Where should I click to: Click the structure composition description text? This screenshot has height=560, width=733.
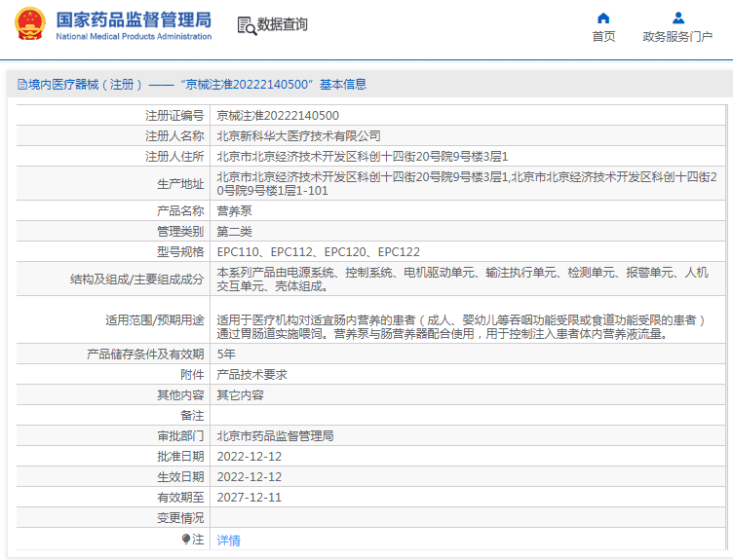(x=463, y=279)
